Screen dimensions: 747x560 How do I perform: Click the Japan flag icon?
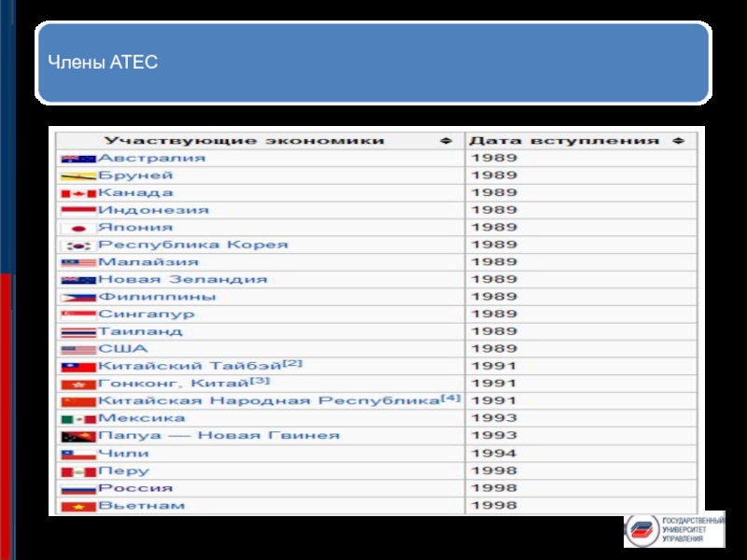(x=78, y=229)
